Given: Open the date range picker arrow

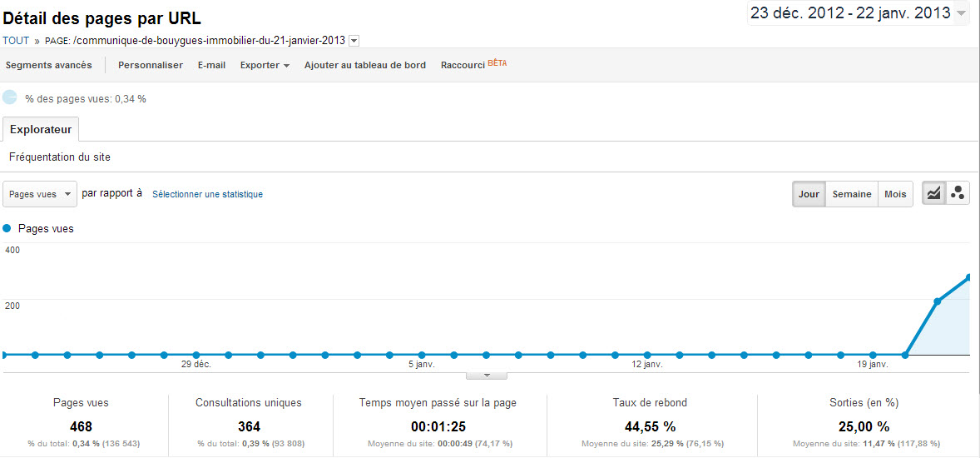Looking at the screenshot, I should point(961,13).
